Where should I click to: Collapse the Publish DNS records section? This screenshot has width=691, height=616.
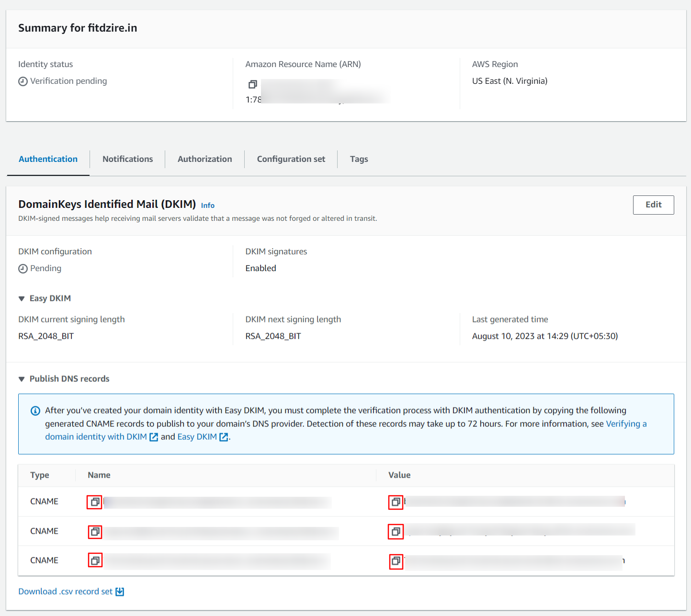(22, 379)
